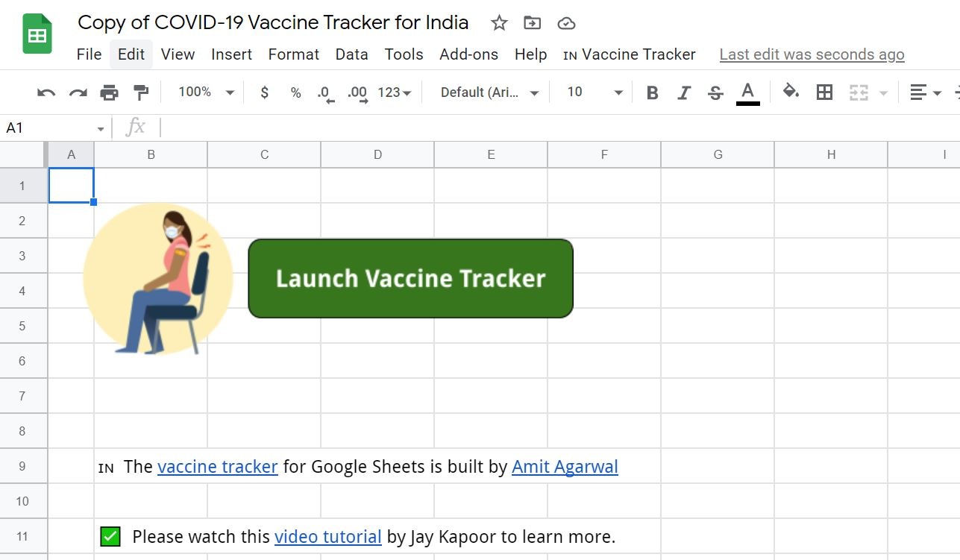Screen dimensions: 960x560
Task: Increase decimal places
Action: 357,92
